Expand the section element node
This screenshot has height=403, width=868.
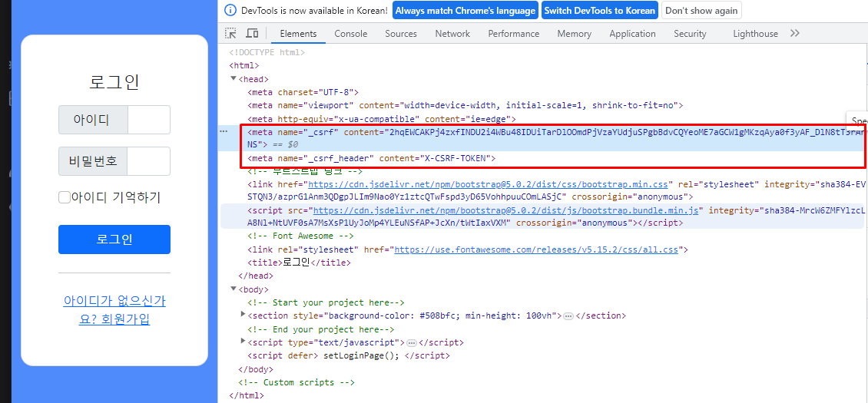point(243,315)
